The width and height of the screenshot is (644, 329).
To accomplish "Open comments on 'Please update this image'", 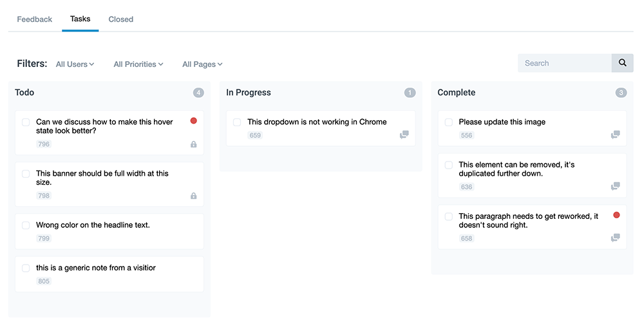I will tap(616, 135).
